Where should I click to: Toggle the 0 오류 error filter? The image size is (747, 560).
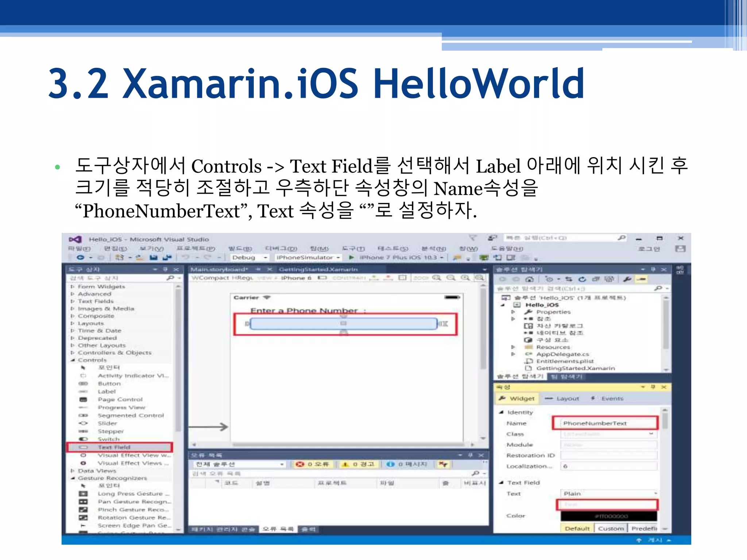313,464
